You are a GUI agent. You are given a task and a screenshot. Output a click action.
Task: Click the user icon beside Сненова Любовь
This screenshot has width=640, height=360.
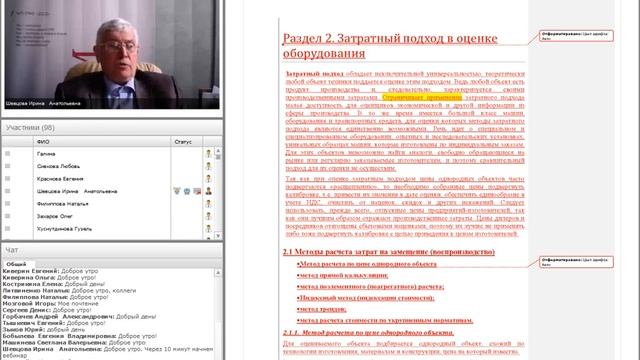tap(209, 166)
